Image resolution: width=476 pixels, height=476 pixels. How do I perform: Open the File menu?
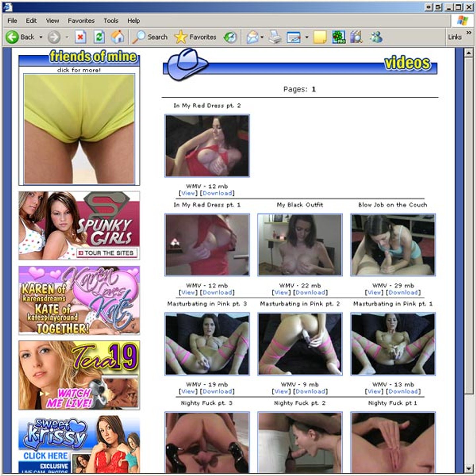pyautogui.click(x=12, y=21)
